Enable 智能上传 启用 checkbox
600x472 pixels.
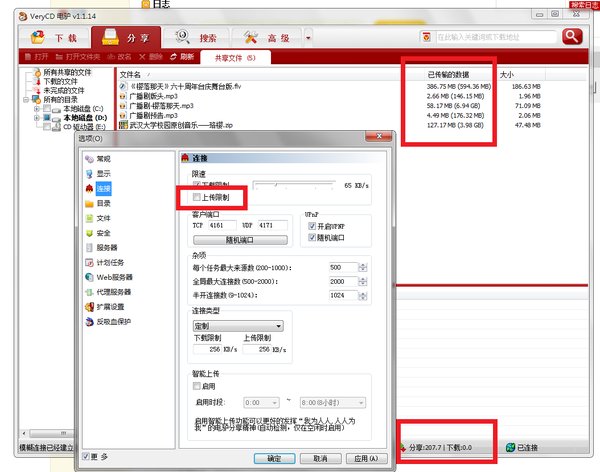(197, 386)
